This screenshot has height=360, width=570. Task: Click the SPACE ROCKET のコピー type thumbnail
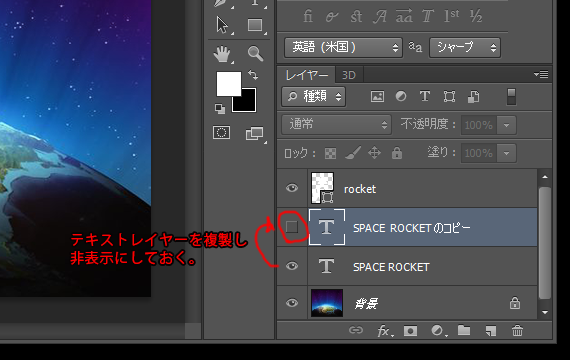tap(327, 227)
